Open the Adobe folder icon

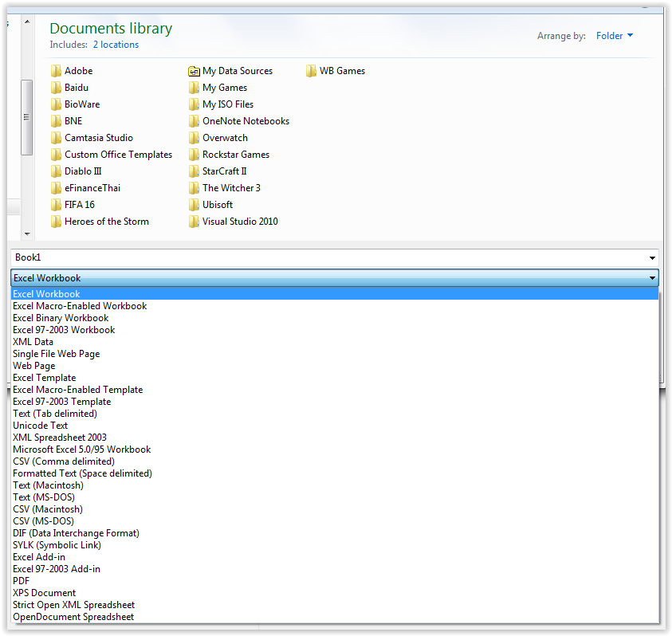pyautogui.click(x=56, y=71)
